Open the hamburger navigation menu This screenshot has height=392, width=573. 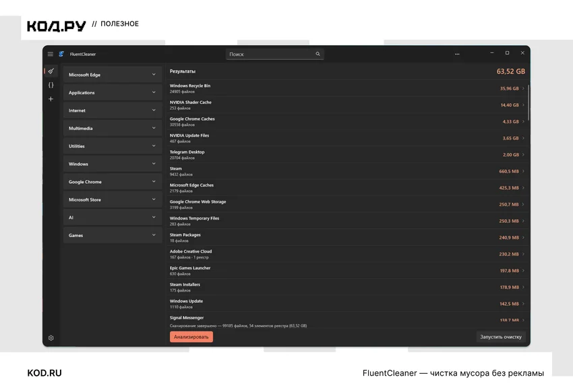tap(51, 54)
